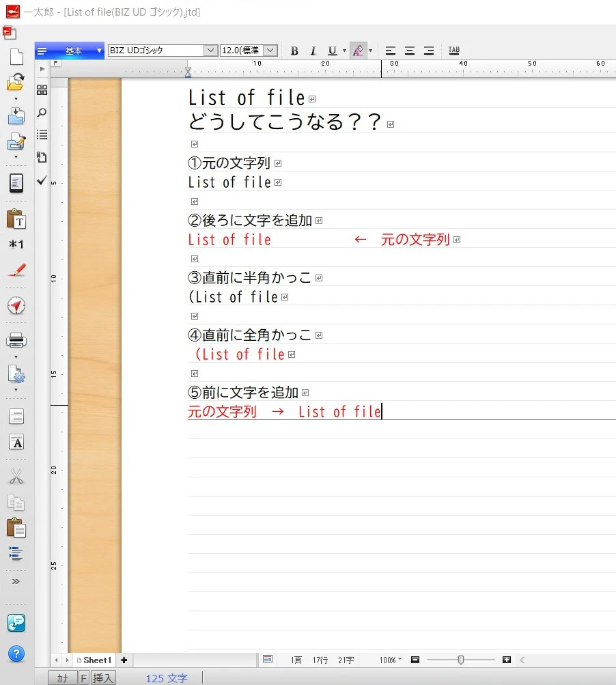Image resolution: width=616 pixels, height=685 pixels.
Task: Click the indent lines icon
Action: pyautogui.click(x=16, y=553)
